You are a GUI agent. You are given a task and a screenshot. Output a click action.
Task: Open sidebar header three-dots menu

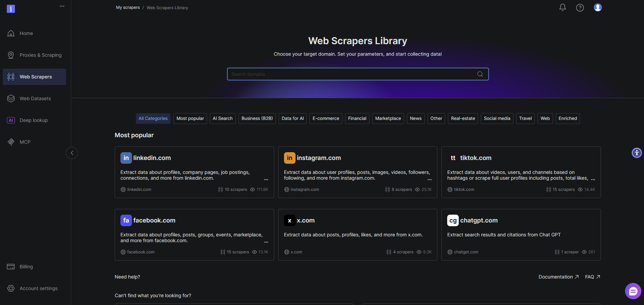tap(62, 6)
